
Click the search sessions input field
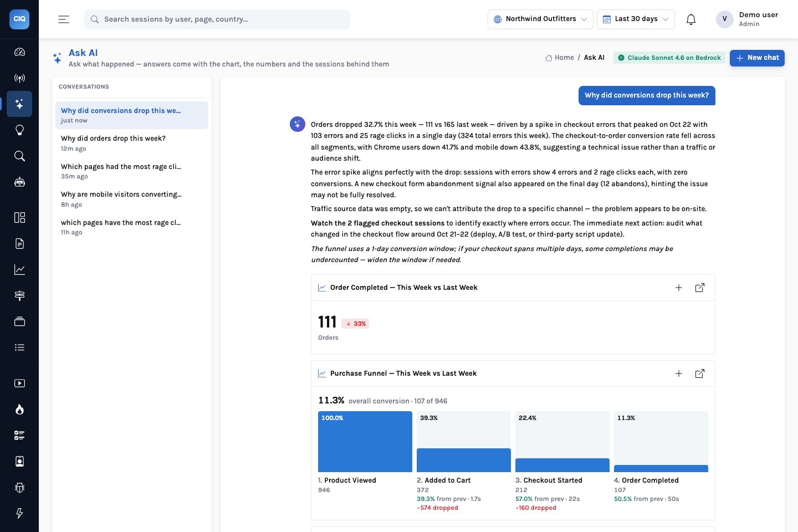[x=217, y=19]
